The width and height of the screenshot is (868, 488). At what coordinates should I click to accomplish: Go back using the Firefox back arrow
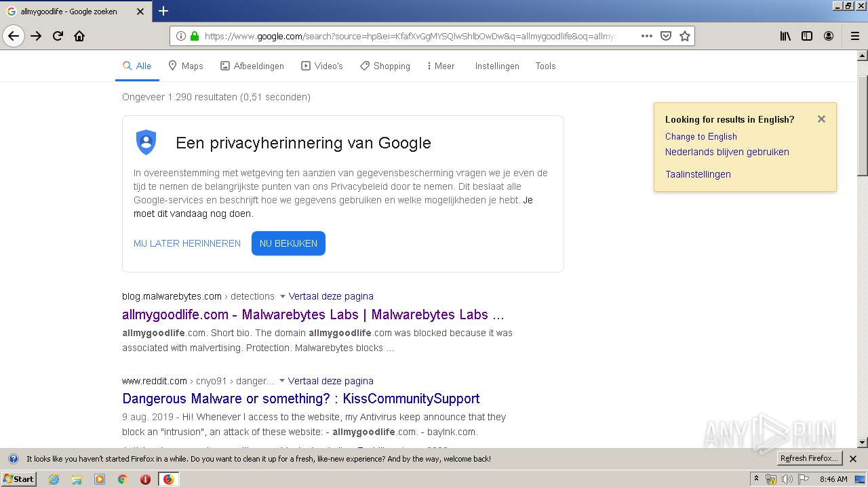tap(14, 36)
